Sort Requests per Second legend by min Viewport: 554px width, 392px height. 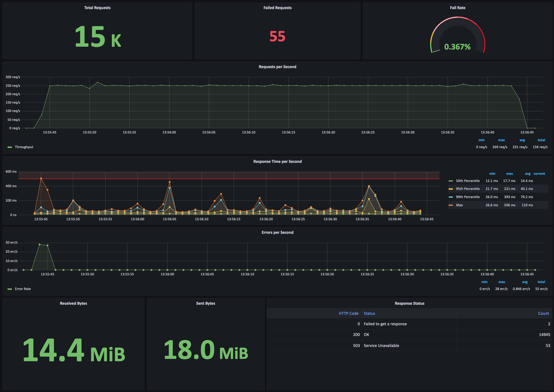[482, 140]
